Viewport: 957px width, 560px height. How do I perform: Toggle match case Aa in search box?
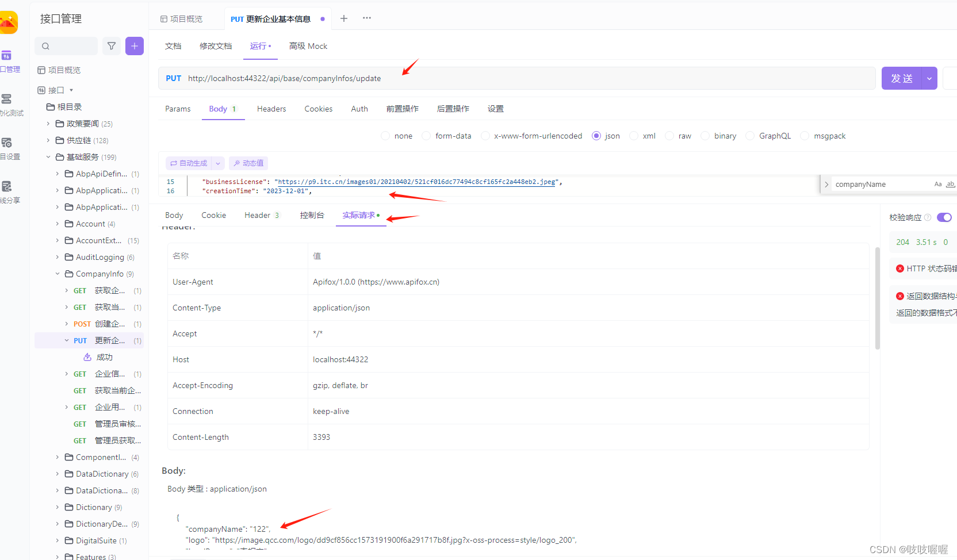click(938, 184)
